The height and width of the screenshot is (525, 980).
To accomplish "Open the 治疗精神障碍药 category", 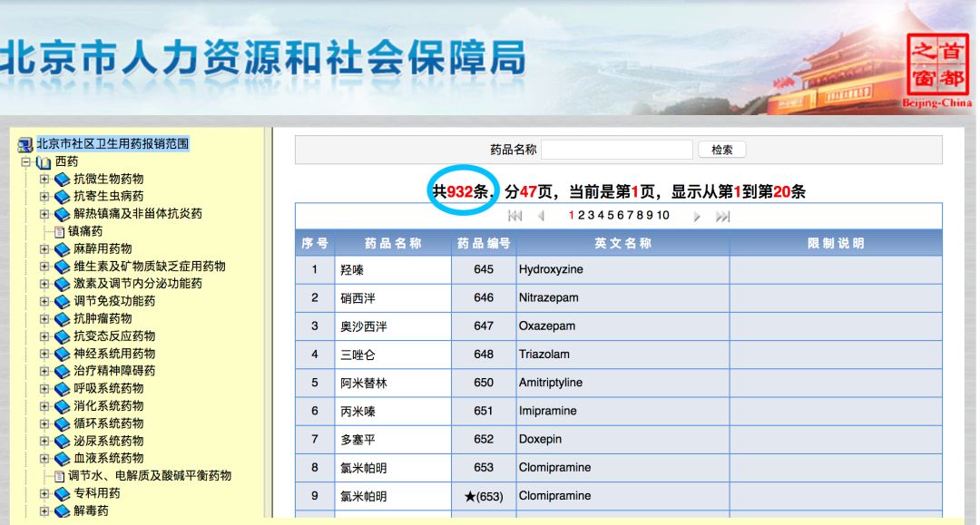I will click(x=114, y=371).
